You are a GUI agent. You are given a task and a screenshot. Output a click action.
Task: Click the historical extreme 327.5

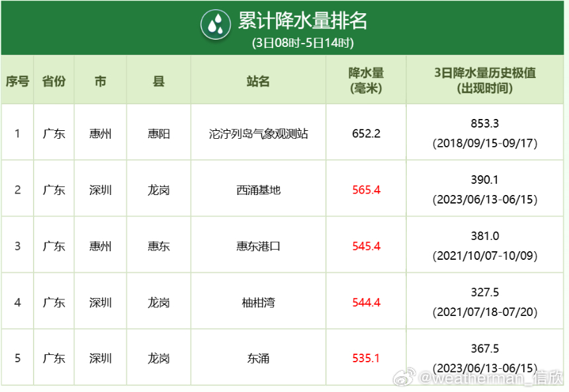pyautogui.click(x=485, y=292)
